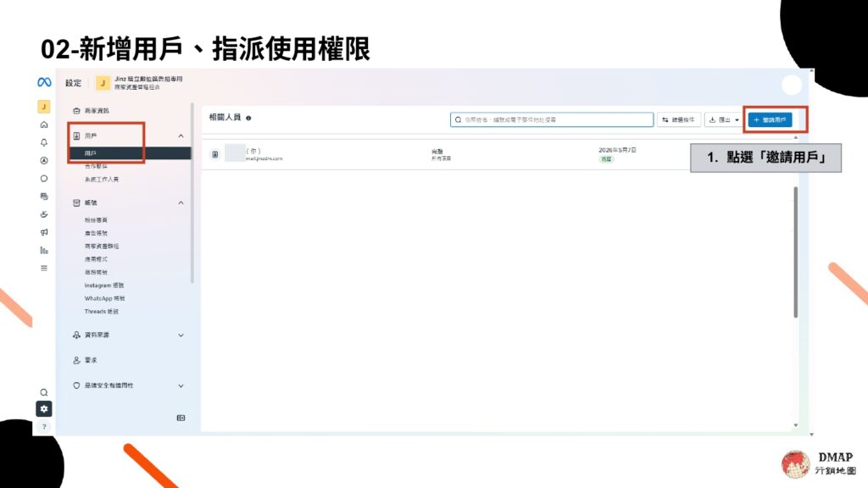
Task: Open ads via the megaphone icon
Action: 44,232
